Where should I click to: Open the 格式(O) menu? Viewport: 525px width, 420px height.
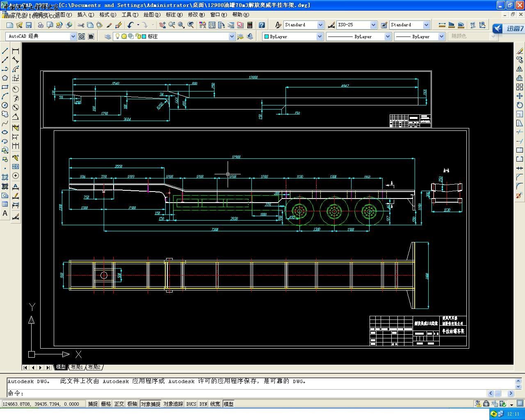coord(108,15)
